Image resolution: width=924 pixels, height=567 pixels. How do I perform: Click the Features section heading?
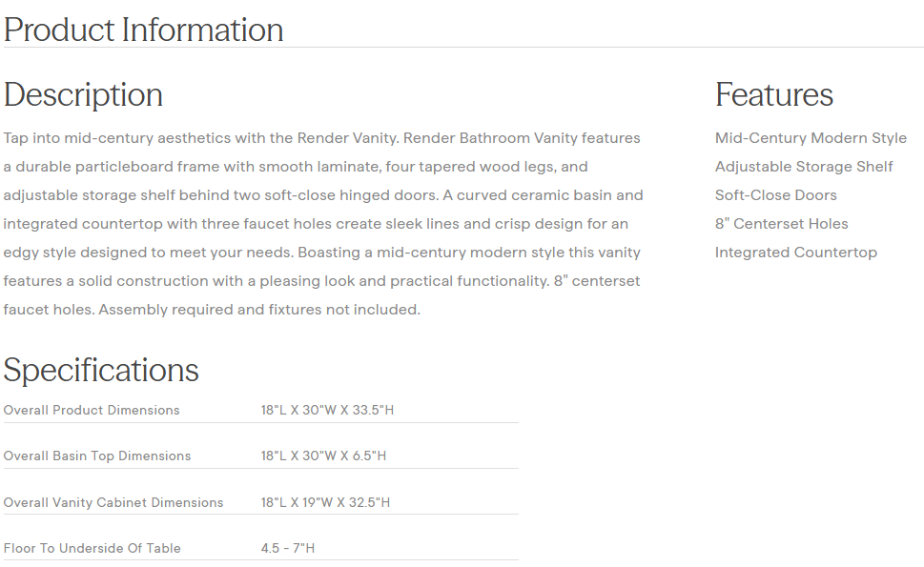point(773,94)
